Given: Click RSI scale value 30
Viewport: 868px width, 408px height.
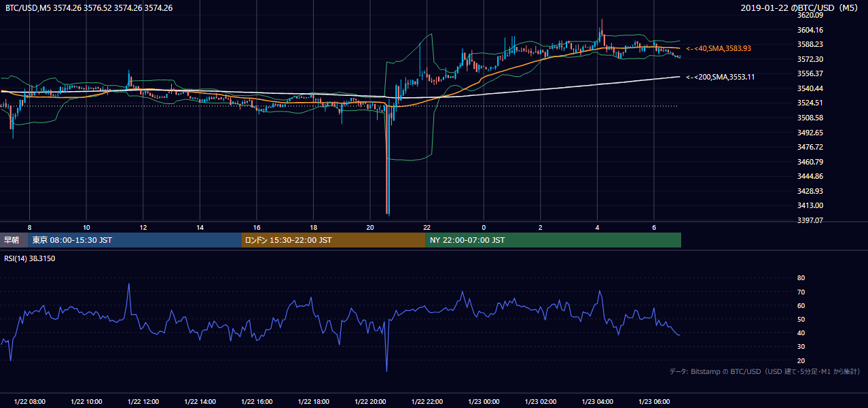Looking at the screenshot, I should click(801, 347).
